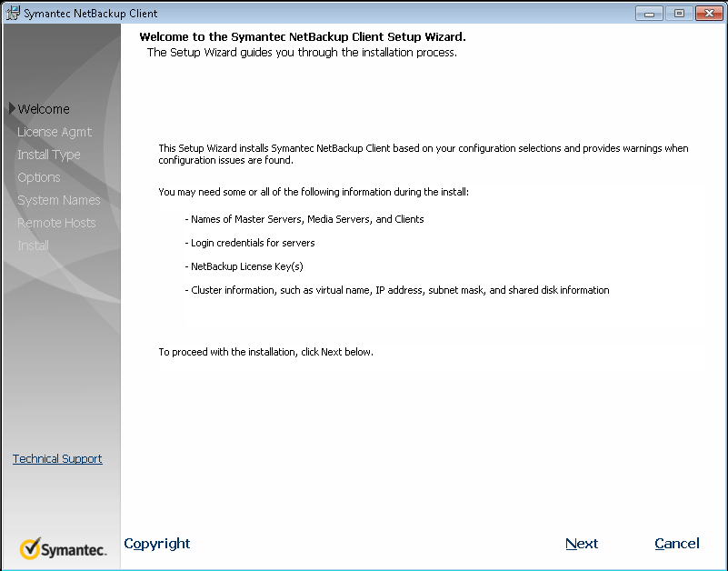Minimize the setup wizard window
The image size is (728, 571).
pyautogui.click(x=648, y=13)
